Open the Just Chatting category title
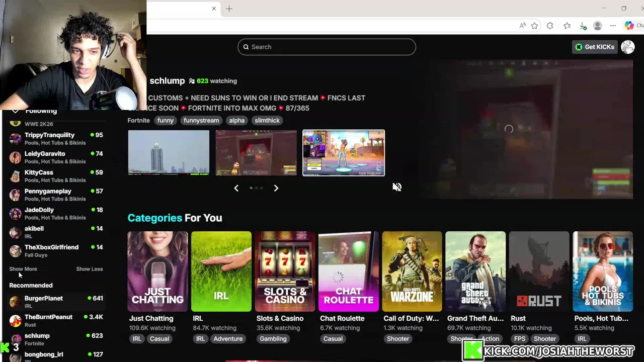Image resolution: width=644 pixels, height=362 pixels. [x=151, y=318]
